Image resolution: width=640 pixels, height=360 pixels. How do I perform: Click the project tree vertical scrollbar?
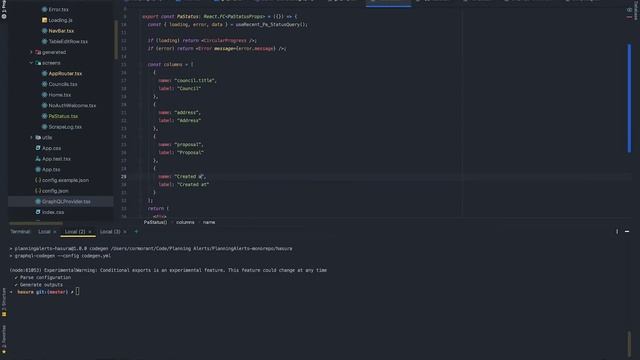(116, 39)
